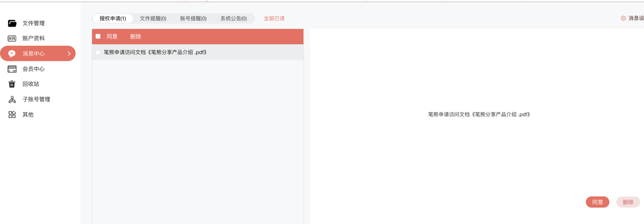Click 删除 in the red list header
Screen dimensions: 644x224
pos(135,37)
